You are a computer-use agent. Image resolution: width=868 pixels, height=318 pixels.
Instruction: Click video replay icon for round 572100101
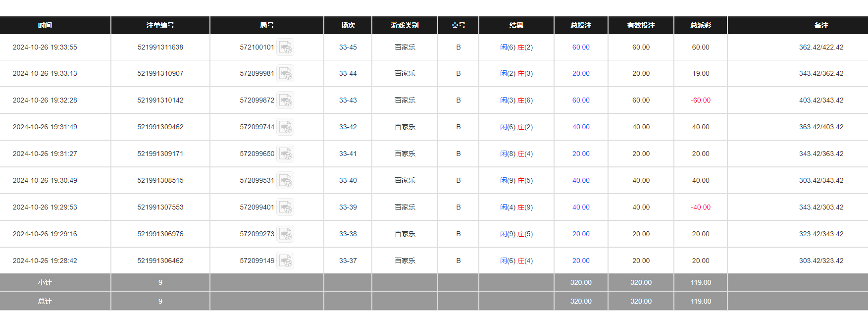[285, 48]
